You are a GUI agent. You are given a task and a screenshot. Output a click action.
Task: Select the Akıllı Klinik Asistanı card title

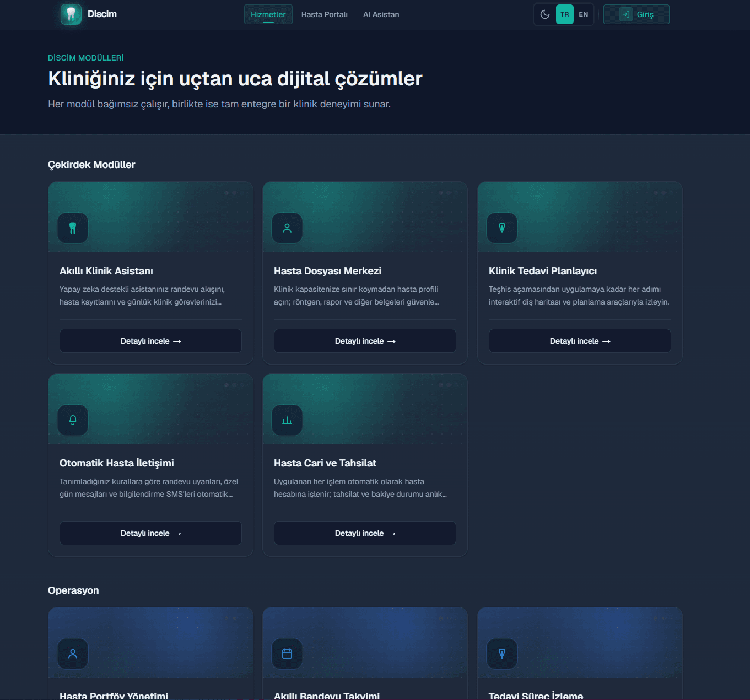[106, 271]
